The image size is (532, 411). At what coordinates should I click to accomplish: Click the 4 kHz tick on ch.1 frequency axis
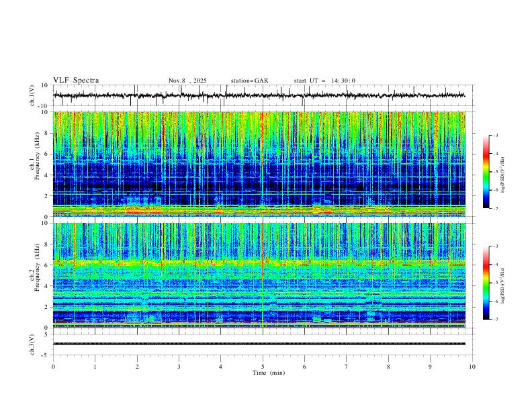(46, 175)
